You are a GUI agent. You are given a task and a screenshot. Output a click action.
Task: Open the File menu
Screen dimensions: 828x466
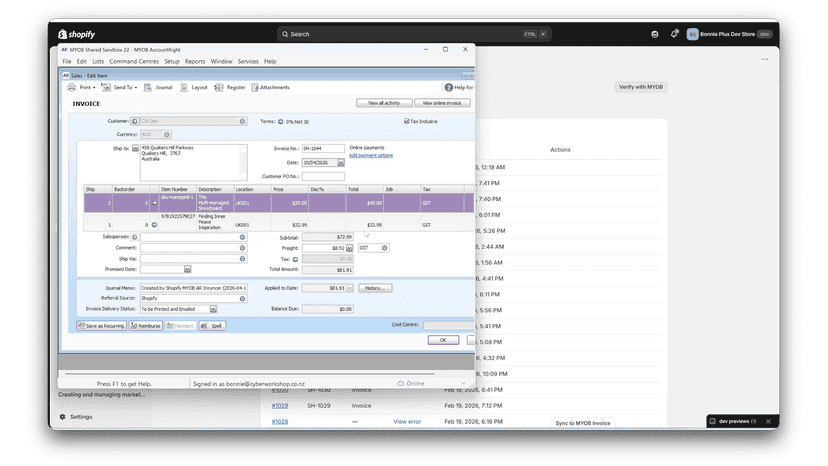click(67, 61)
